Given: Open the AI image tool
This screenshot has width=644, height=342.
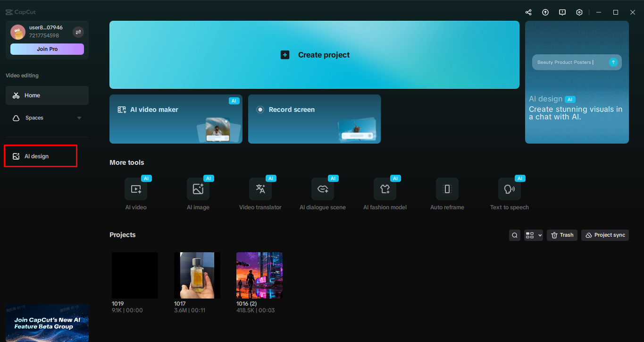Looking at the screenshot, I should pyautogui.click(x=198, y=189).
